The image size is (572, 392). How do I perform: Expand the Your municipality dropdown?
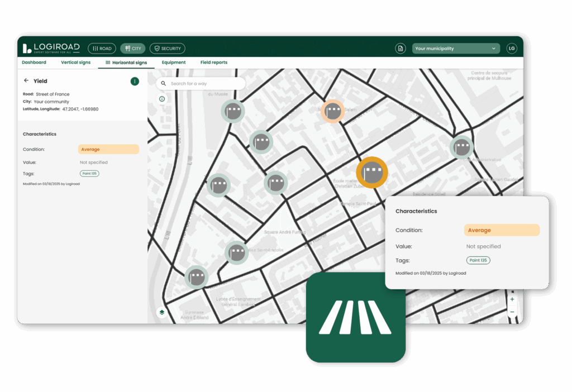[455, 49]
